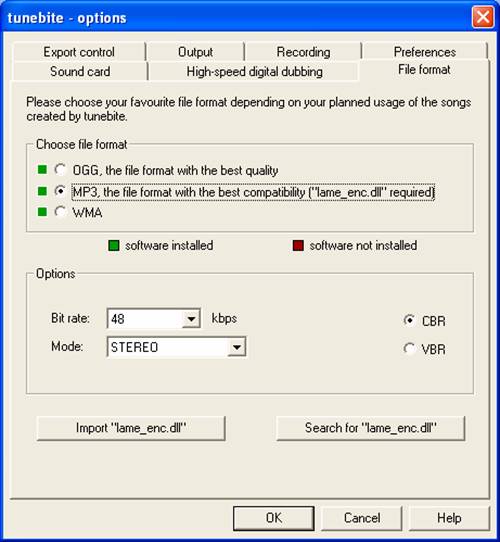
Task: Close the tunebite options dialog
Action: coord(483,17)
